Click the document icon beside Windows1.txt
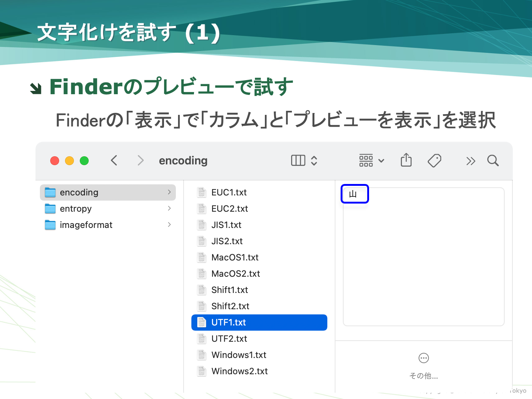This screenshot has height=399, width=532. [x=202, y=355]
